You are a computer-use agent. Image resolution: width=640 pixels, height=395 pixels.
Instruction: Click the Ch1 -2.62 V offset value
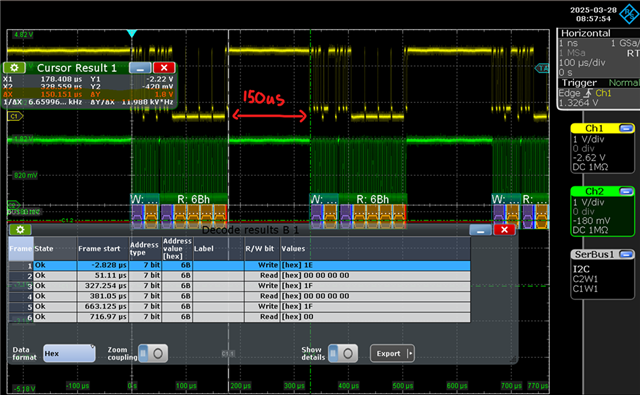(589, 158)
